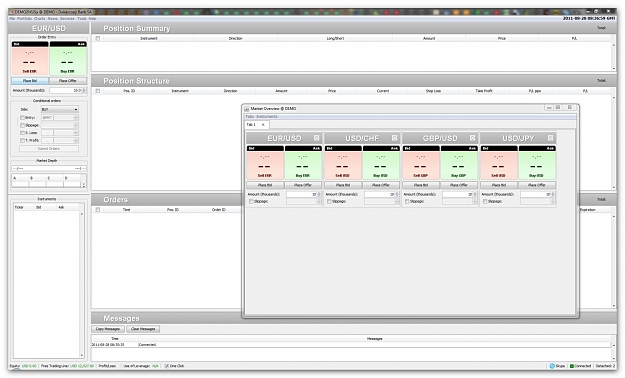
Task: Open the Charts menu
Action: pyautogui.click(x=39, y=19)
